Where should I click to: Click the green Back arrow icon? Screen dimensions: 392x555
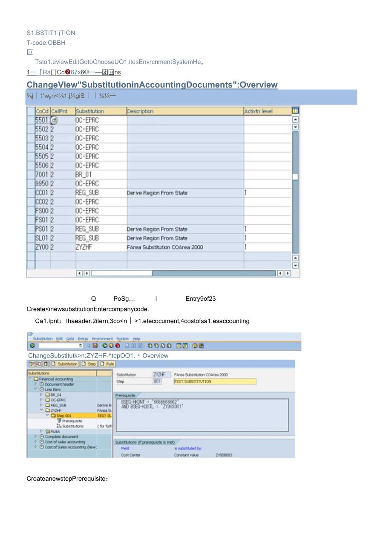(105, 346)
